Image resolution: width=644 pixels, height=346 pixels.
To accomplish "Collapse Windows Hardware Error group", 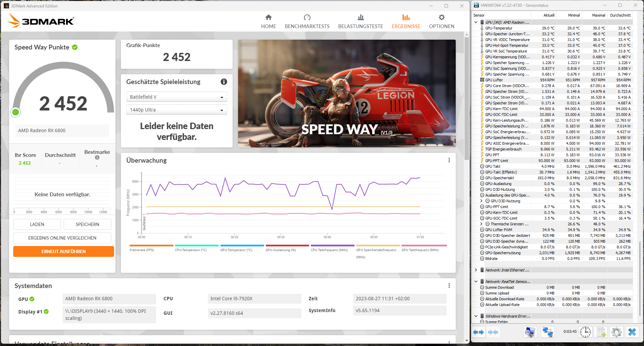I will [476, 316].
